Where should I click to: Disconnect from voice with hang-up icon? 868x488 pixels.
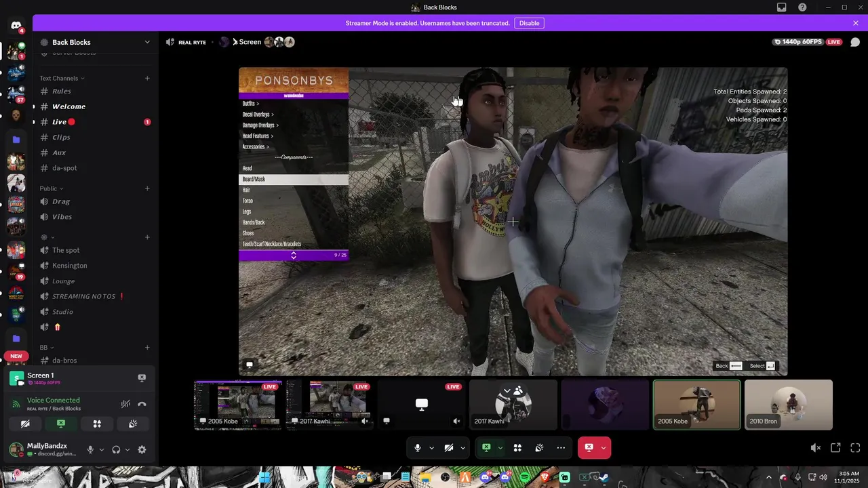click(142, 404)
